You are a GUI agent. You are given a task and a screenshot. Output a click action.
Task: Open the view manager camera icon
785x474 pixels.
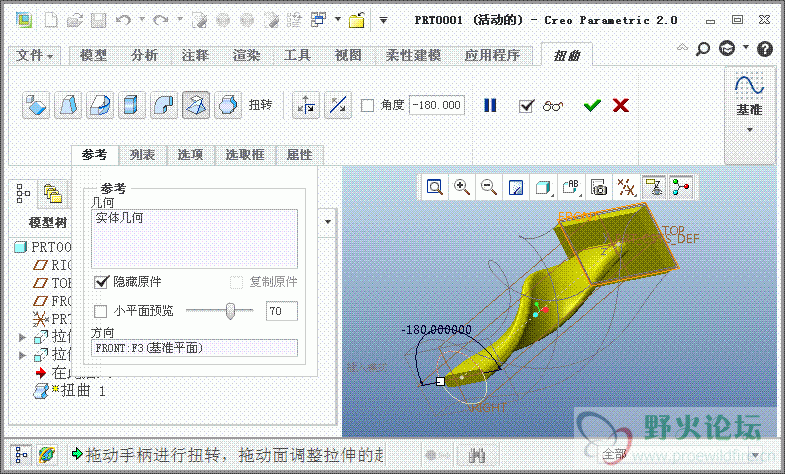click(599, 188)
